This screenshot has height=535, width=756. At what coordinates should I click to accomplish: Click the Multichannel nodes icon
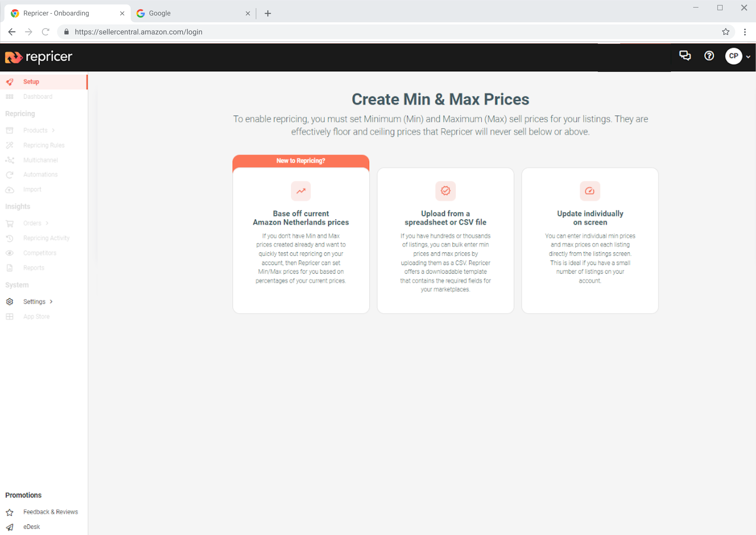pos(9,160)
